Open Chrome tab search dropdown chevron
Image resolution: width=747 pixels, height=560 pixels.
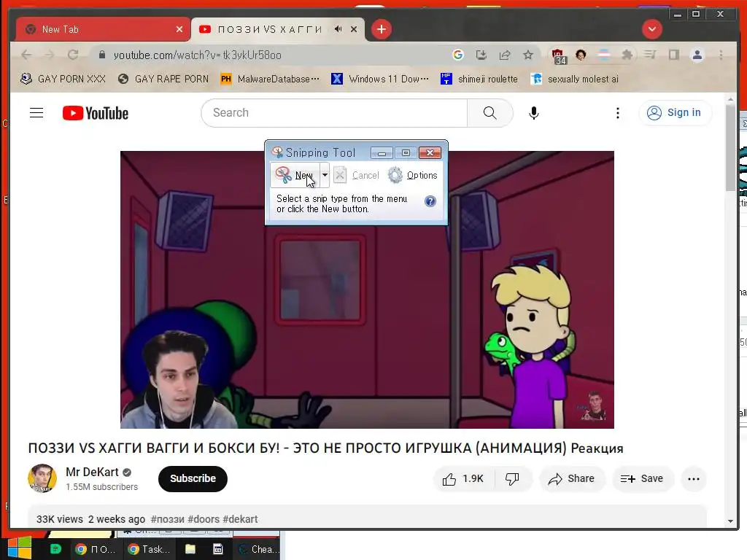coord(651,29)
